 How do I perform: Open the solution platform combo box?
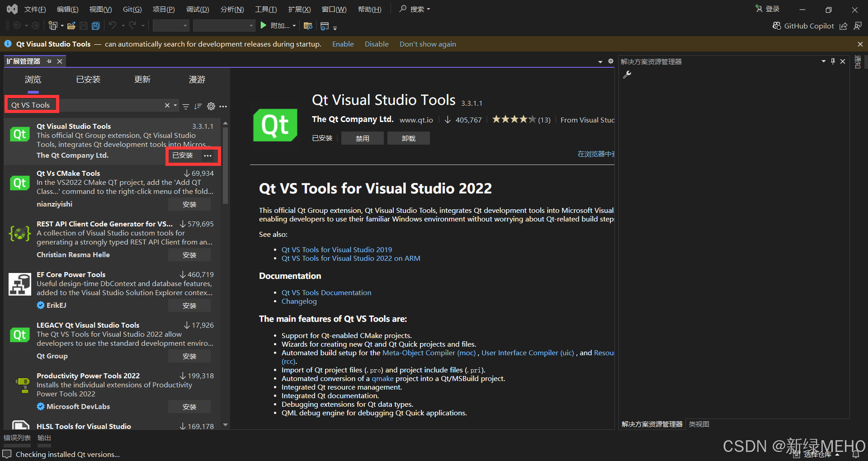point(224,26)
